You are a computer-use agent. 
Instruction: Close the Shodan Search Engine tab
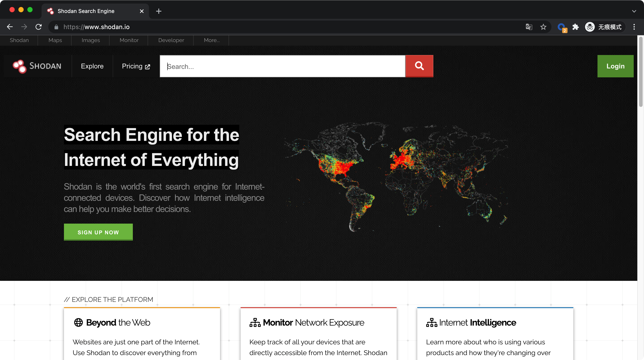coord(142,11)
